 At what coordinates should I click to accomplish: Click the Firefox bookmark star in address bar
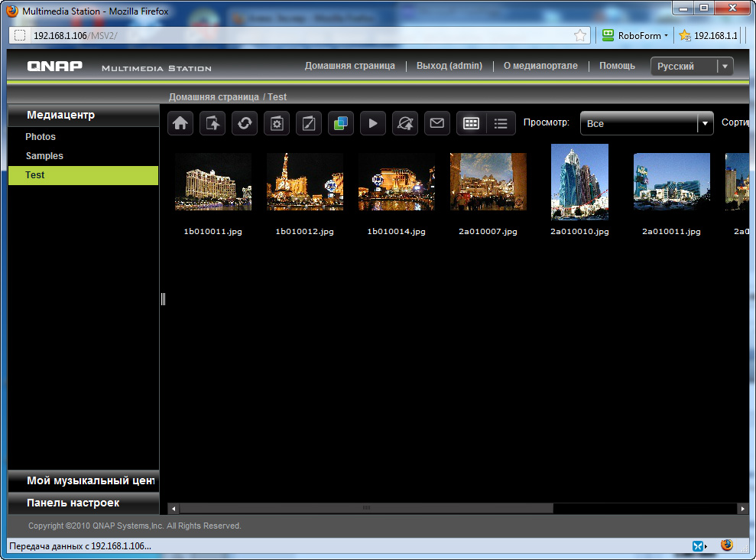580,35
